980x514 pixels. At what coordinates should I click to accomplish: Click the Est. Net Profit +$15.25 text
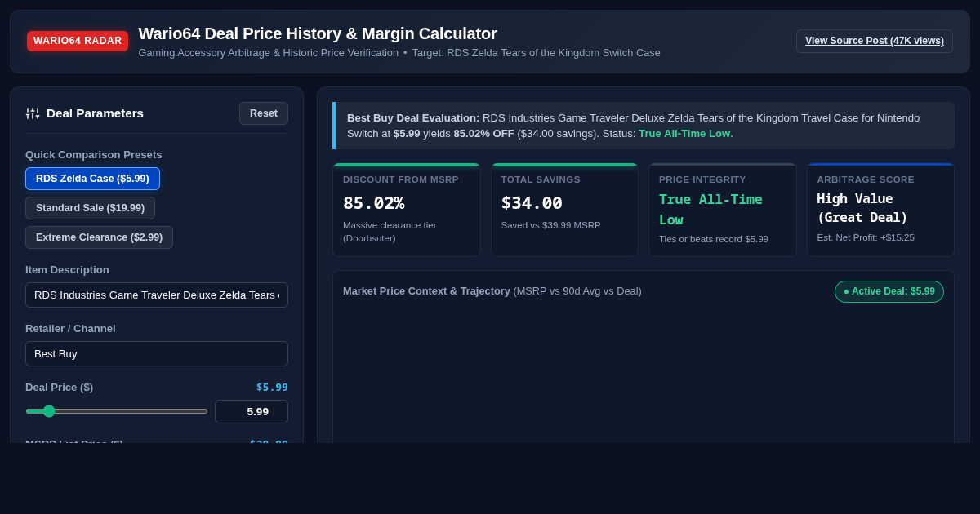point(866,237)
